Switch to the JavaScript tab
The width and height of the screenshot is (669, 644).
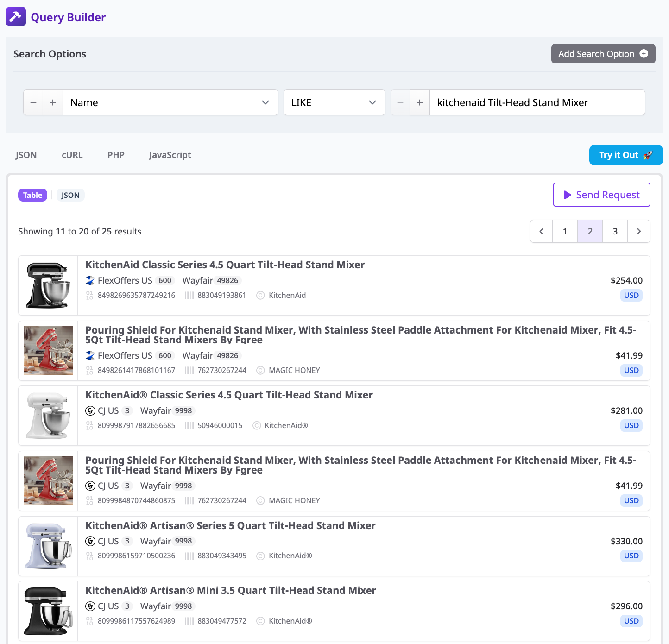click(x=170, y=155)
